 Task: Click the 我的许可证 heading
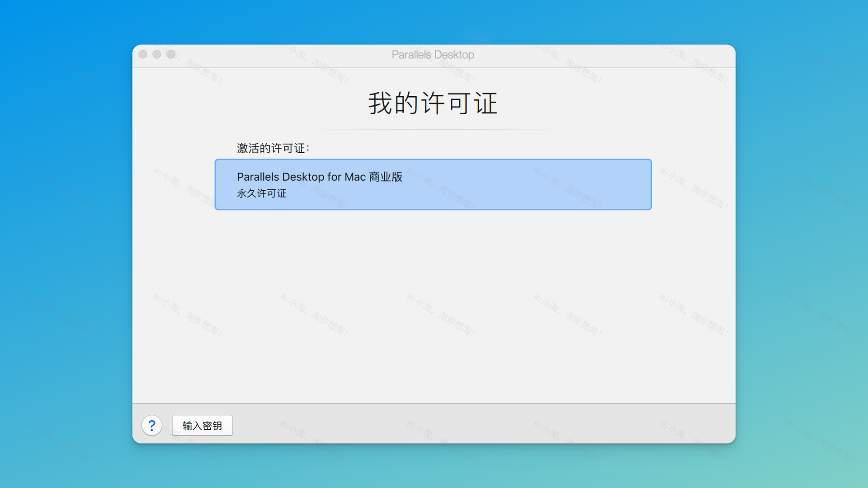[x=433, y=103]
